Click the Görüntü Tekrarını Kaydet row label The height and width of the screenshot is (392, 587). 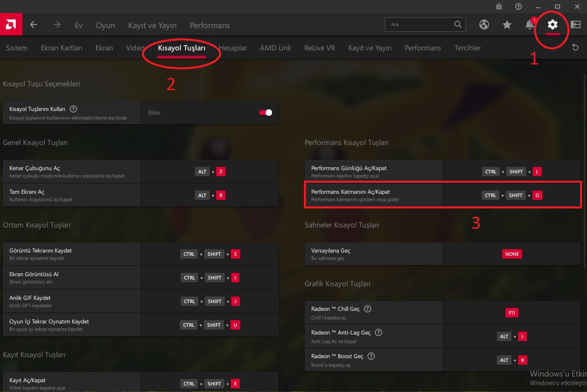[x=40, y=250]
